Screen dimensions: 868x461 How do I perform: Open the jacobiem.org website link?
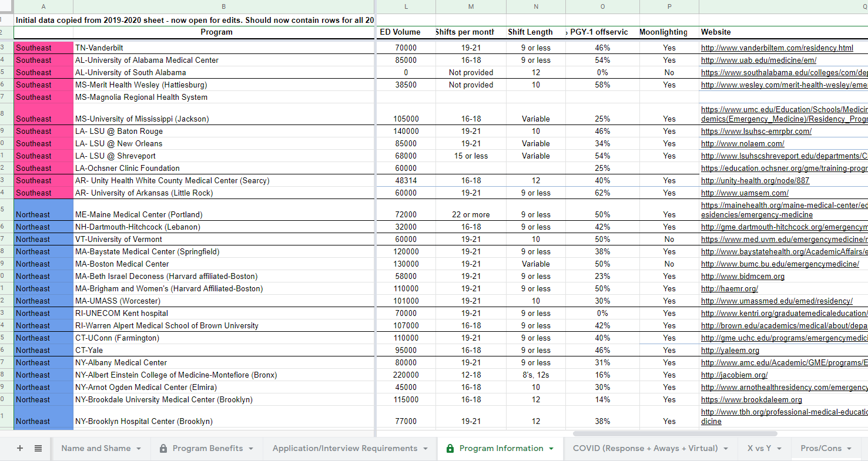coord(734,375)
